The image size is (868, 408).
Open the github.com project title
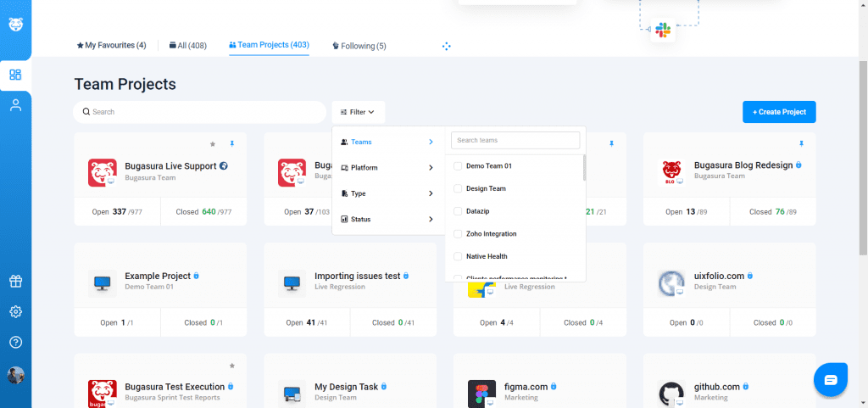point(717,387)
